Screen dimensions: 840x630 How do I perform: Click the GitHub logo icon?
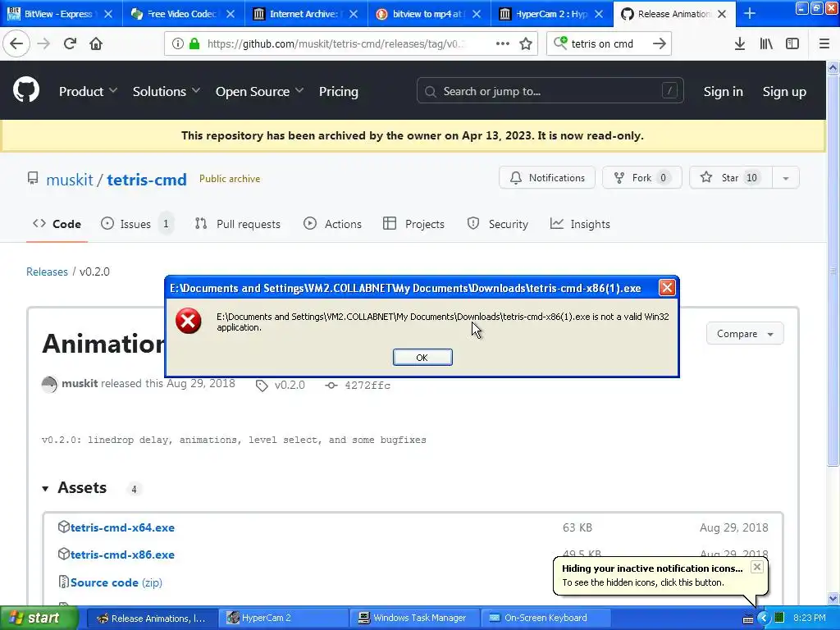click(x=26, y=90)
